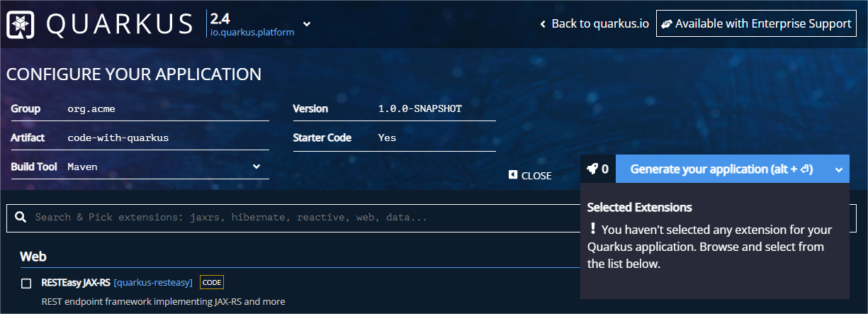
Task: Click the 2.4 version number
Action: 220,19
